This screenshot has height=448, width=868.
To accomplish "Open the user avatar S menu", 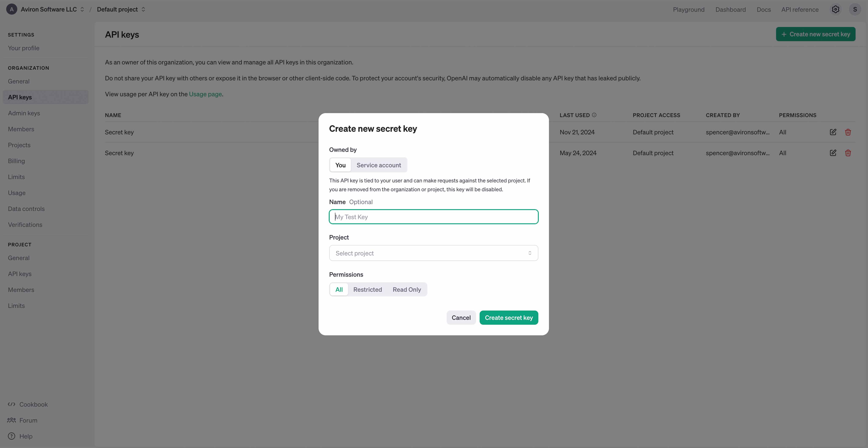I will tap(855, 9).
